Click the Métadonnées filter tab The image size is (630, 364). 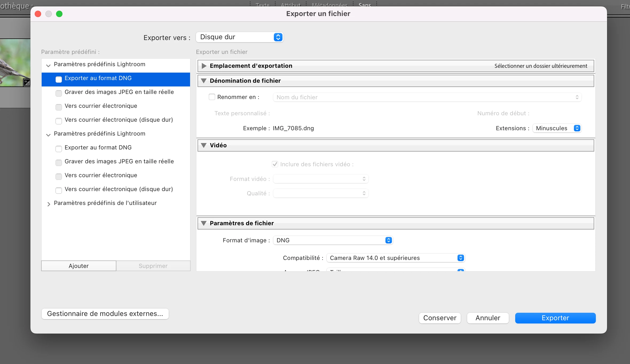[x=330, y=5]
